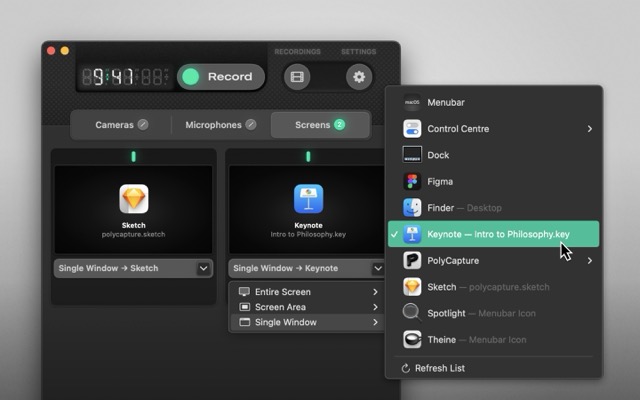Click the polycapture.sketch file name text
This screenshot has width=640, height=400.
click(x=133, y=234)
